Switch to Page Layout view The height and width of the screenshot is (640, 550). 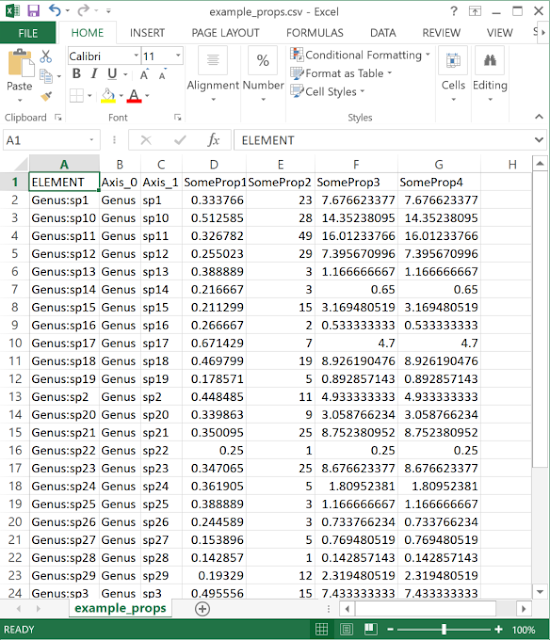[346, 629]
